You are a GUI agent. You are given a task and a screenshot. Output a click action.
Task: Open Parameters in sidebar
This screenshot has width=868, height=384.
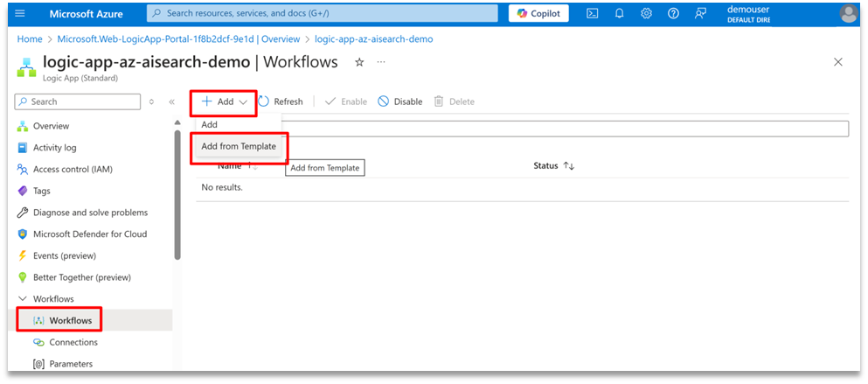(71, 364)
